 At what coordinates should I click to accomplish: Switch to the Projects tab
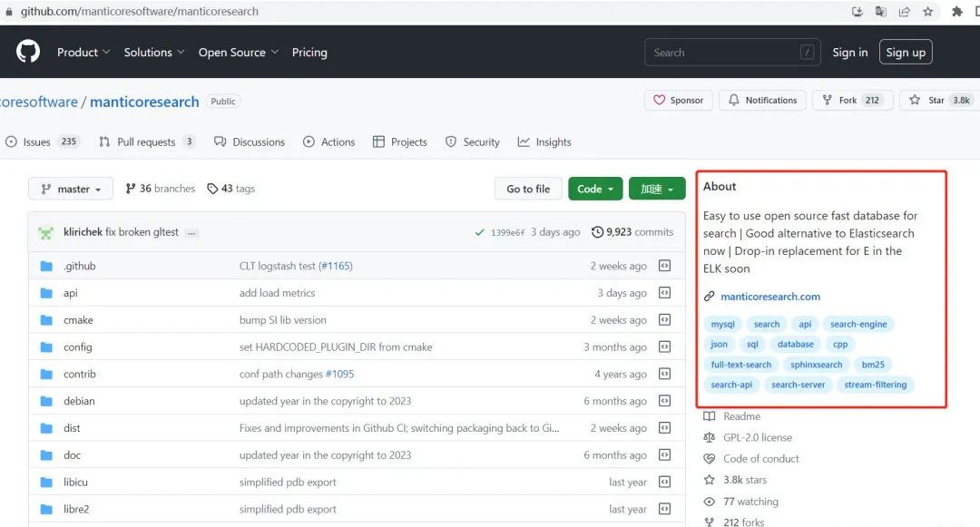400,142
